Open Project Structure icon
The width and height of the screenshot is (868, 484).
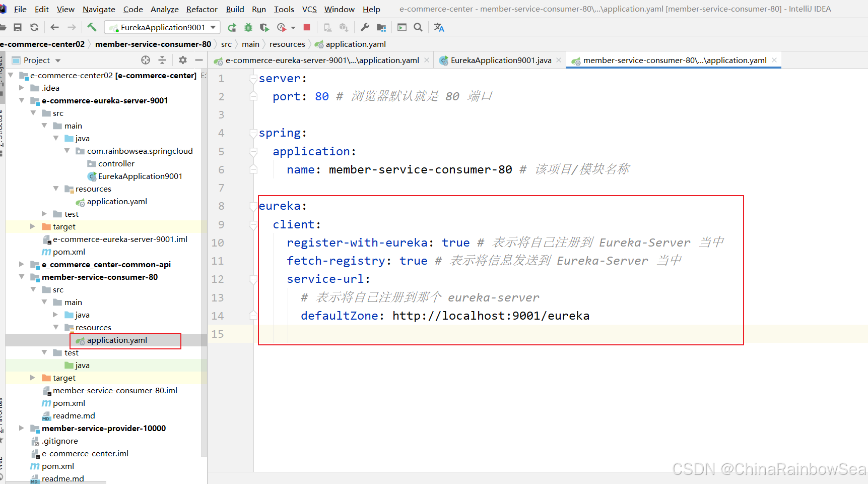[381, 27]
